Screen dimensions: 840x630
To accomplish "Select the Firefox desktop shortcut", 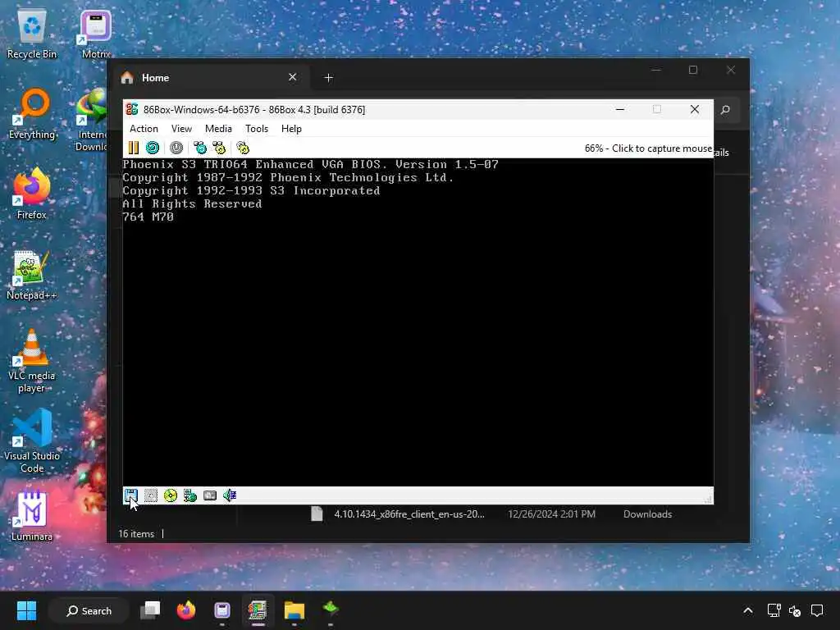I will 32,194.
